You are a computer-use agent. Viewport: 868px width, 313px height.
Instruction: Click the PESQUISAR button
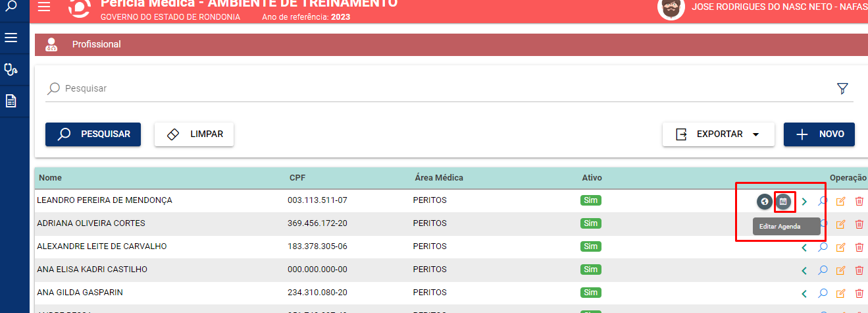pos(93,134)
